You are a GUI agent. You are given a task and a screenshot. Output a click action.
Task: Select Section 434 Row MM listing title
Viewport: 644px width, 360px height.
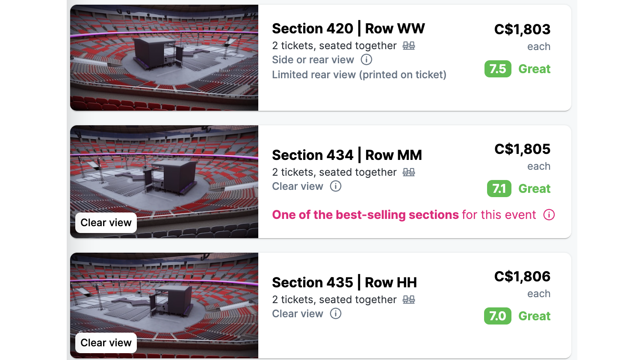[347, 155]
